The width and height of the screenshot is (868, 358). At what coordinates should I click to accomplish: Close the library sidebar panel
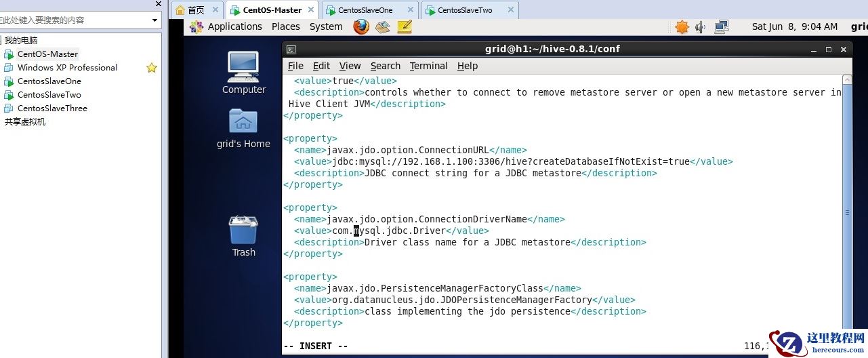159,3
